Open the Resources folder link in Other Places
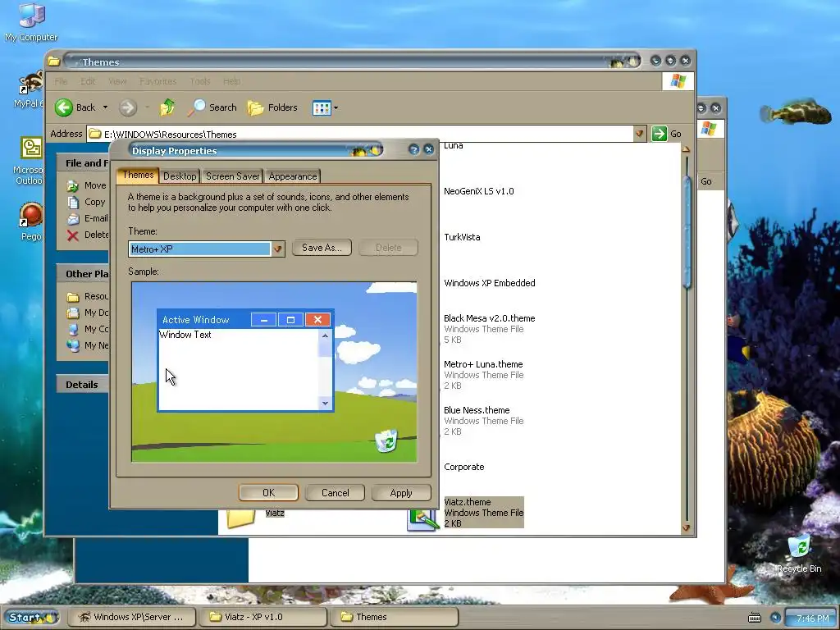 [87, 296]
